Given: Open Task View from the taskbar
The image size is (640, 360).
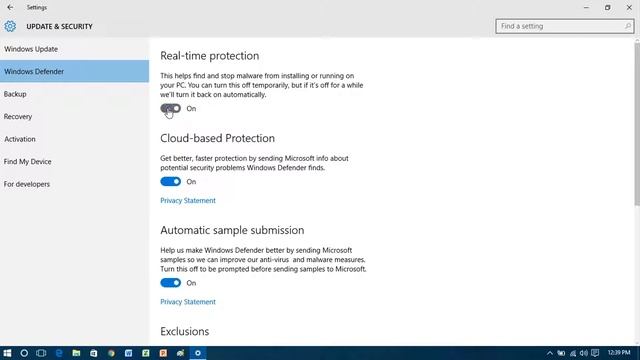Looking at the screenshot, I should coord(41,353).
